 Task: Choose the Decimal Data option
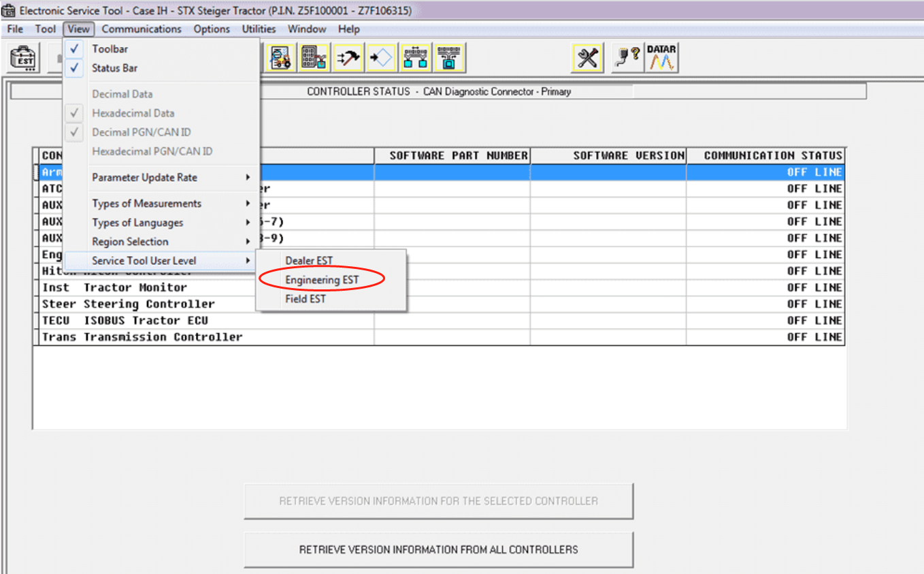162,94
